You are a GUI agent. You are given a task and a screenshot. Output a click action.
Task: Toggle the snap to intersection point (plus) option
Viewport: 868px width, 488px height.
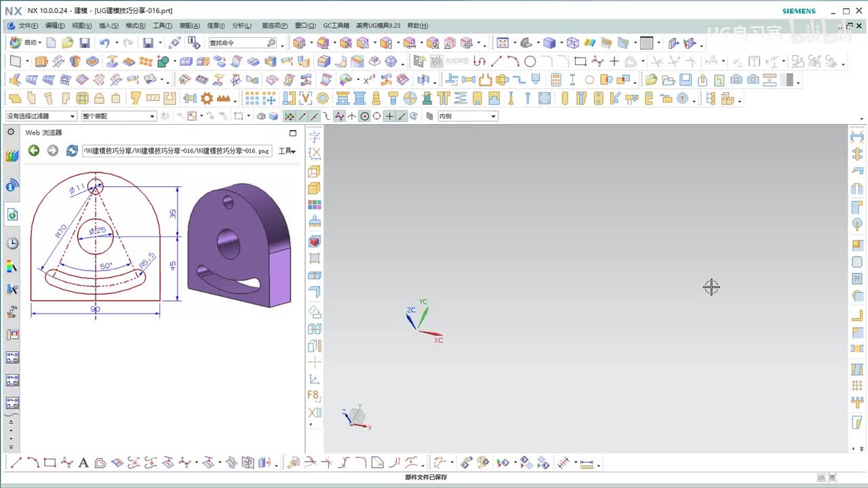click(x=389, y=116)
